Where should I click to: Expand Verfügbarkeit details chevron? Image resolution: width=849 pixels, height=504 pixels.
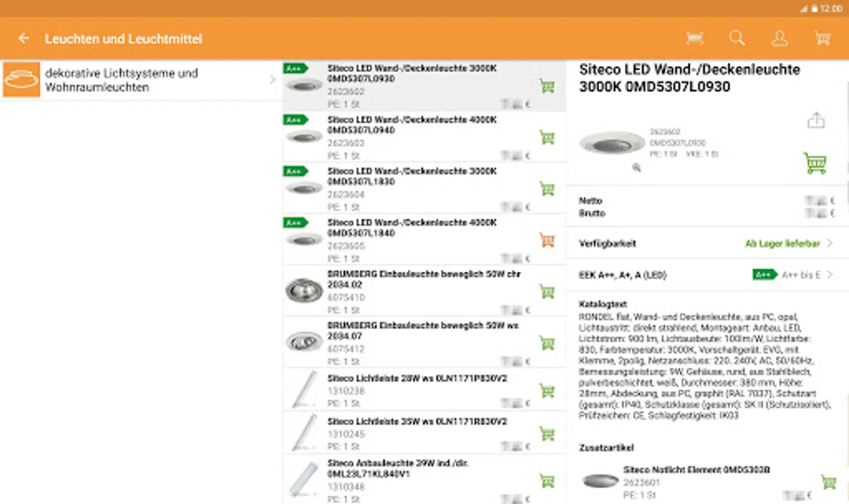(x=830, y=244)
